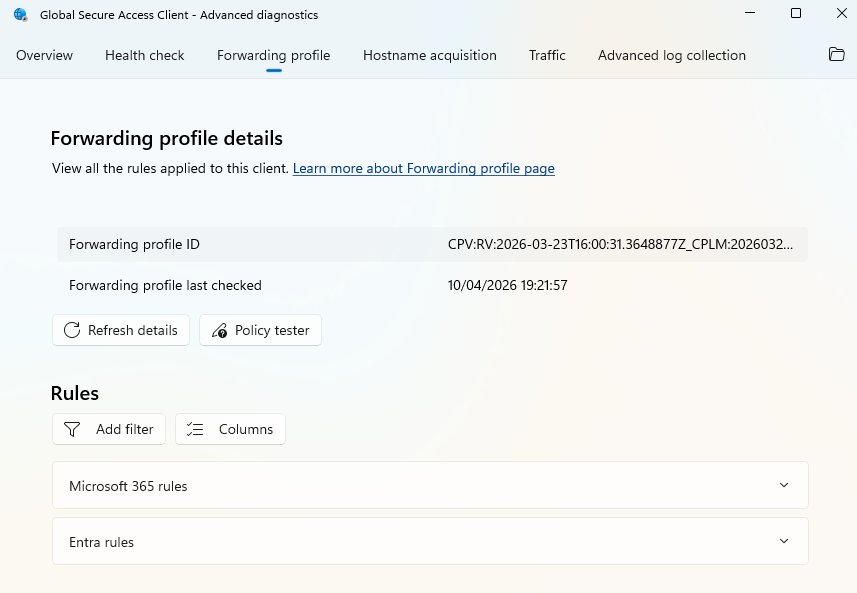Viewport: 857px width, 593px height.
Task: Open the log folder icon
Action: (x=837, y=55)
